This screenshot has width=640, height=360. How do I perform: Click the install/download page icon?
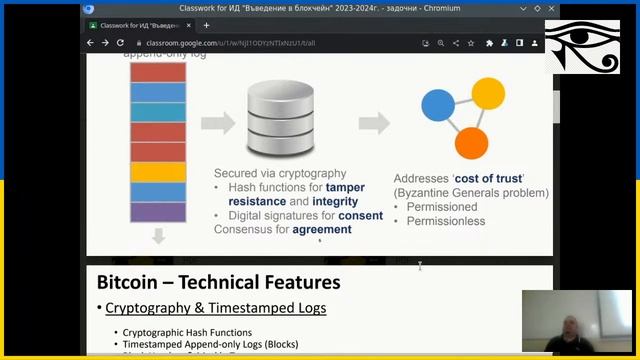[x=426, y=43]
